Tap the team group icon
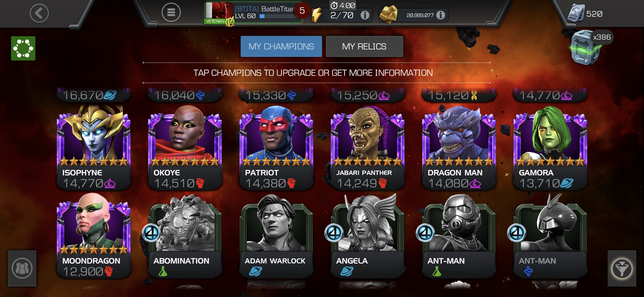This screenshot has height=297, width=644. tap(22, 268)
